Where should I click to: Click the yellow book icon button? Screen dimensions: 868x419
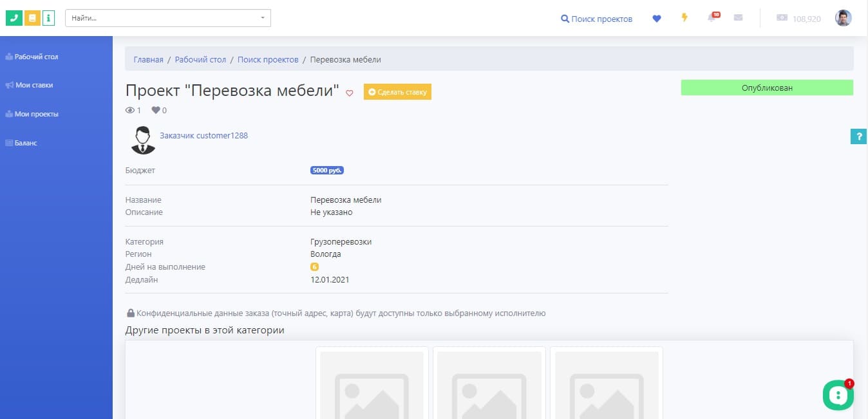click(x=32, y=18)
